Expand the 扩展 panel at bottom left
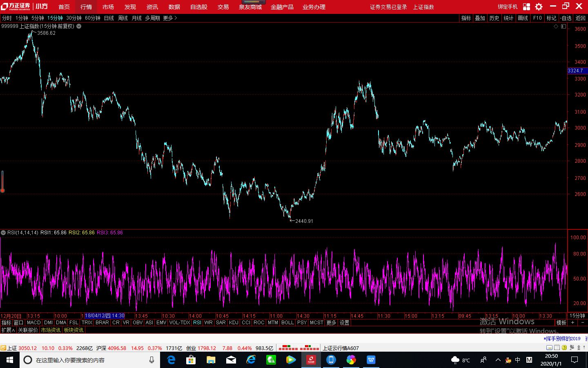This screenshot has width=588, height=368. [8, 330]
